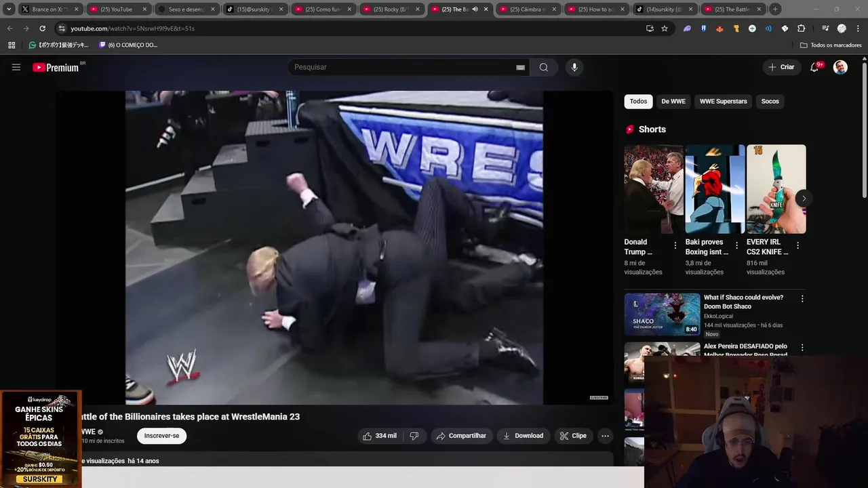The height and width of the screenshot is (488, 868).
Task: Mute the playing tab audio icon
Action: coord(475,9)
